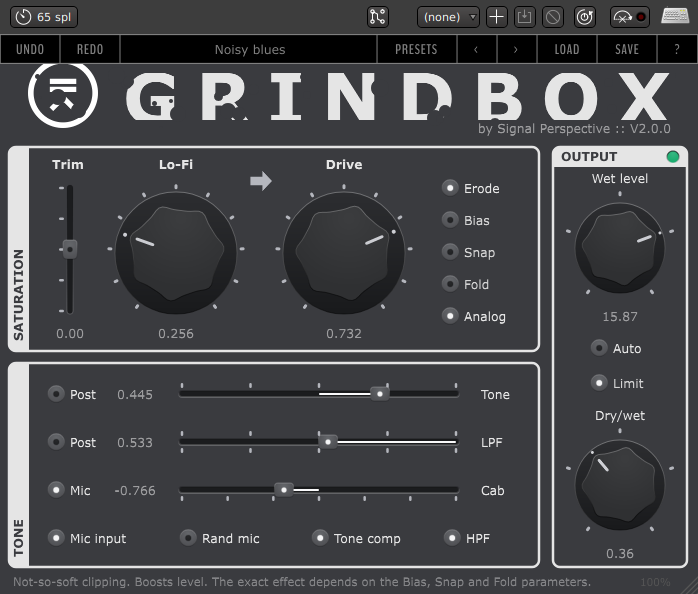The width and height of the screenshot is (698, 594).
Task: Click the 65 spl latency clock icon
Action: 23,17
